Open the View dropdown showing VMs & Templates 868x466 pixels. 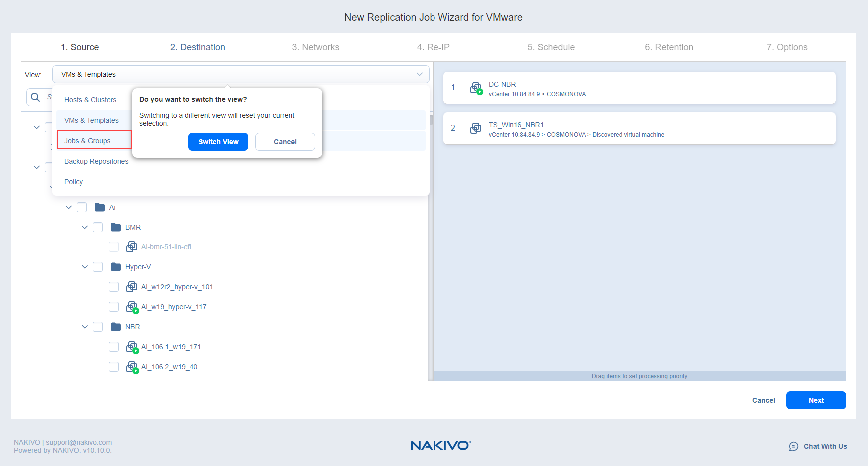[x=240, y=74]
